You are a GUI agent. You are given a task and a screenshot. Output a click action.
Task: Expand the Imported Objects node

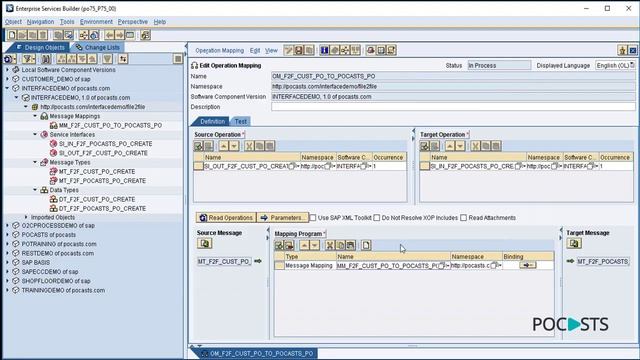26,217
